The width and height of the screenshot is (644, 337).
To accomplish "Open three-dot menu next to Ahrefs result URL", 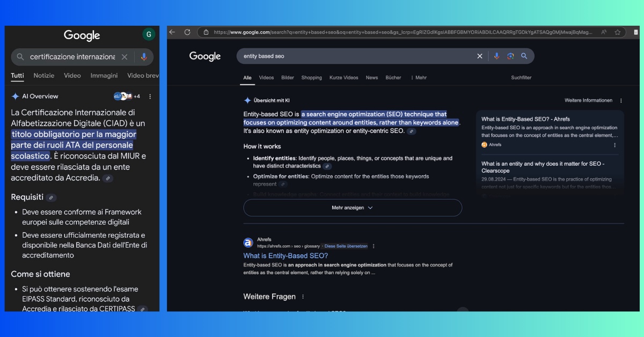I will pyautogui.click(x=374, y=246).
